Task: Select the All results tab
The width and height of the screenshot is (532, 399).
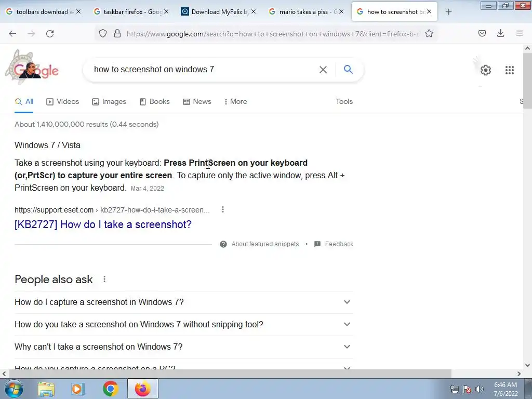Action: 24,102
